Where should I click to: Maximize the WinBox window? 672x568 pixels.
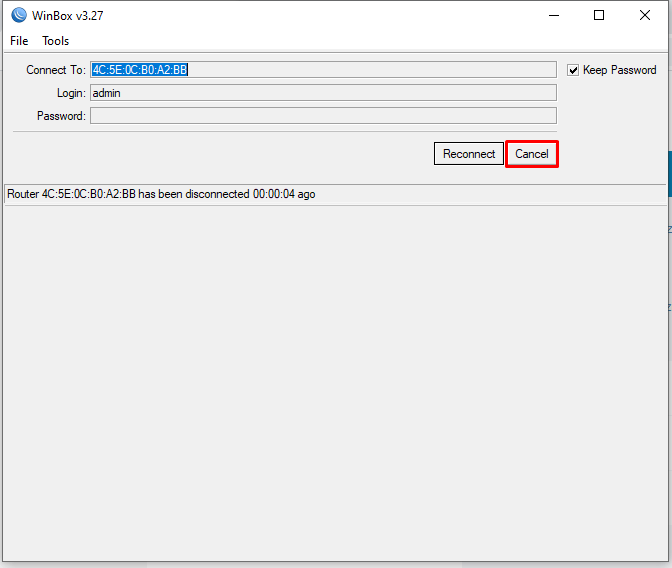(x=599, y=15)
